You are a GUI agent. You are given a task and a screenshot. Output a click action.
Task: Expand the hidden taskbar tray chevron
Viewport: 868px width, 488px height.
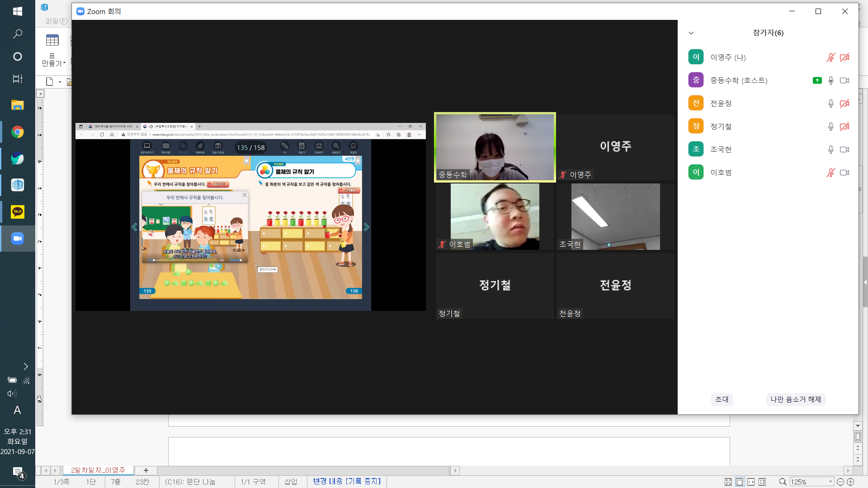click(x=26, y=366)
